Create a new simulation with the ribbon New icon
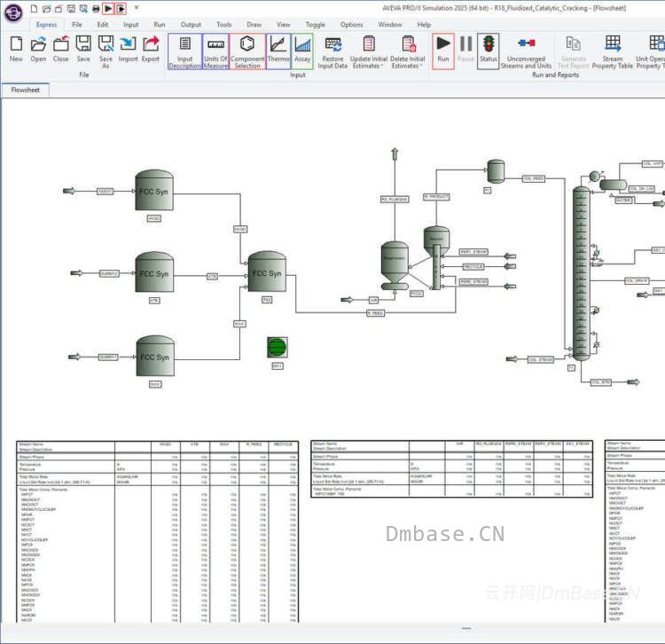Viewport: 665px width, 644px height. pos(16,49)
